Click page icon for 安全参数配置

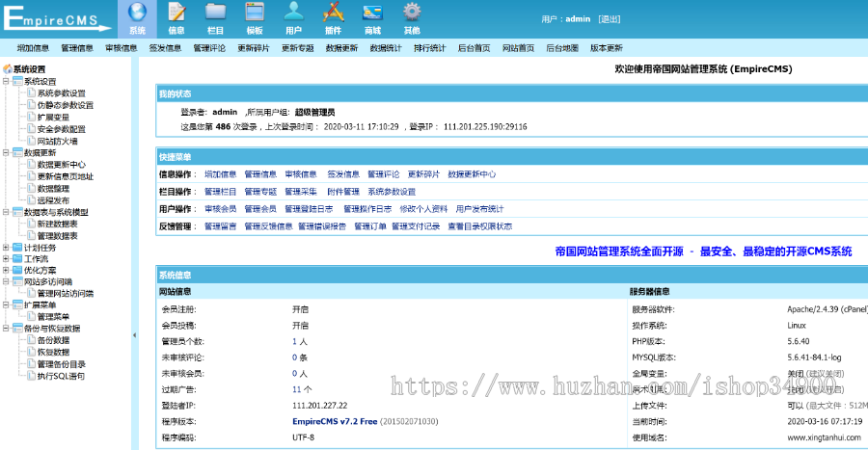tap(32, 129)
